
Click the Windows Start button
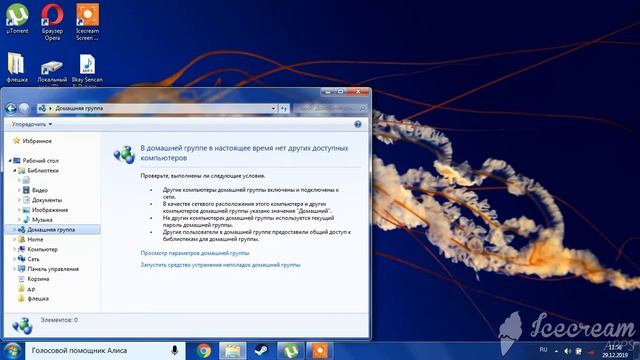pos(12,351)
